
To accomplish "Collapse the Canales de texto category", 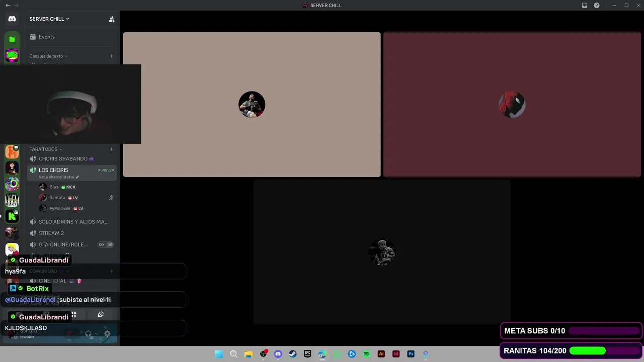I will (48, 56).
